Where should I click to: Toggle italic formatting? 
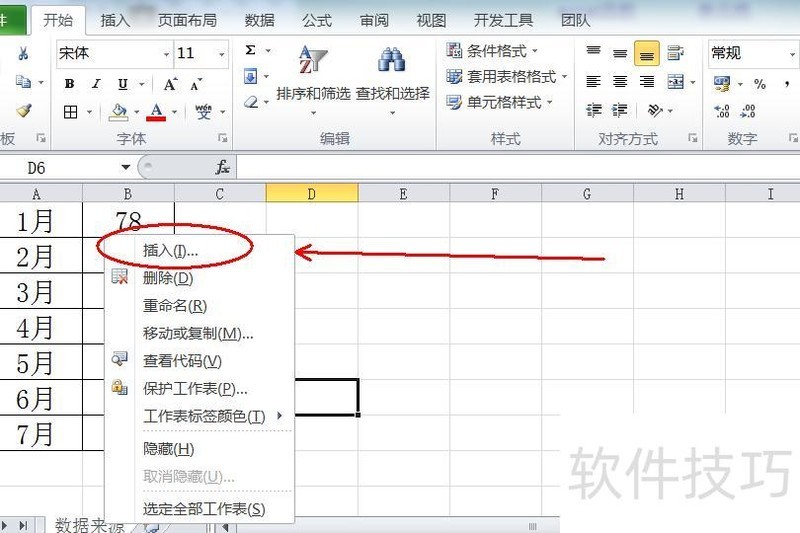(96, 84)
